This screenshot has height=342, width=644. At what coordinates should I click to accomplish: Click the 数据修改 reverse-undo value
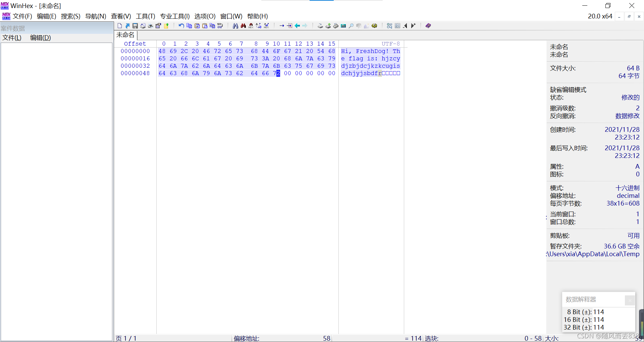tap(628, 116)
